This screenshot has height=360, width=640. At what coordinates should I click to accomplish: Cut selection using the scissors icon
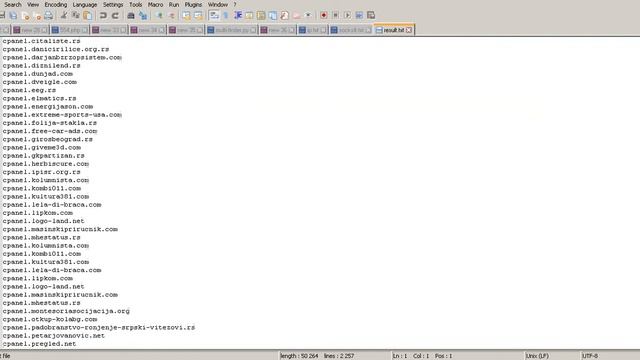[64, 16]
